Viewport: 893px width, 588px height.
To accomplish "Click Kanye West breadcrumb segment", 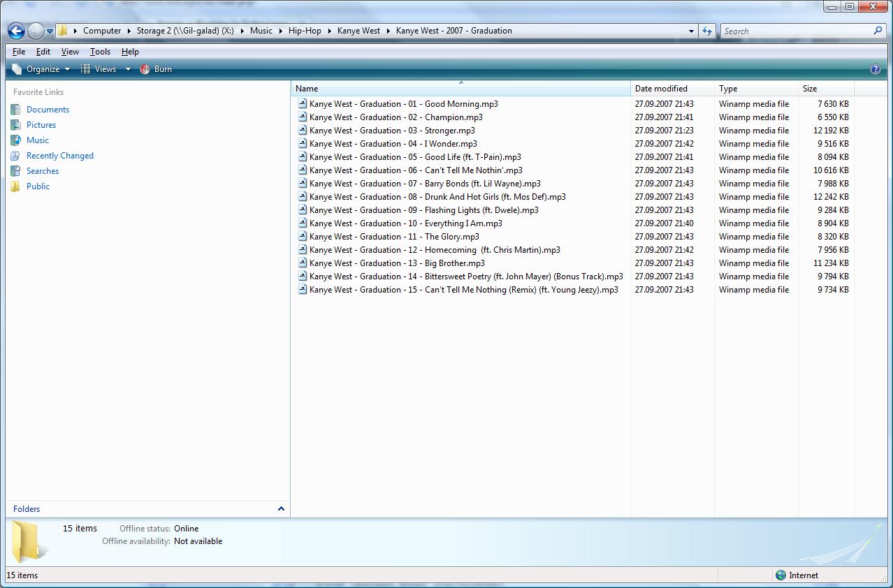I will pos(358,31).
